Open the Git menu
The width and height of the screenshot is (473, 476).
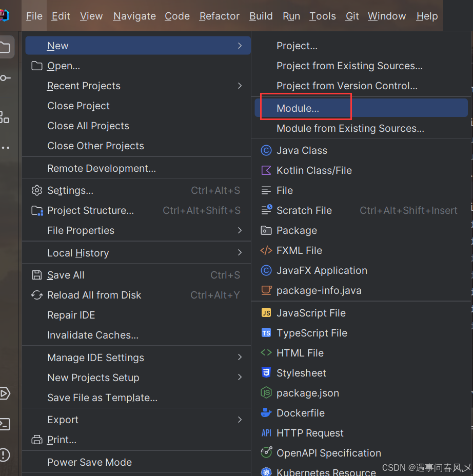pyautogui.click(x=352, y=16)
